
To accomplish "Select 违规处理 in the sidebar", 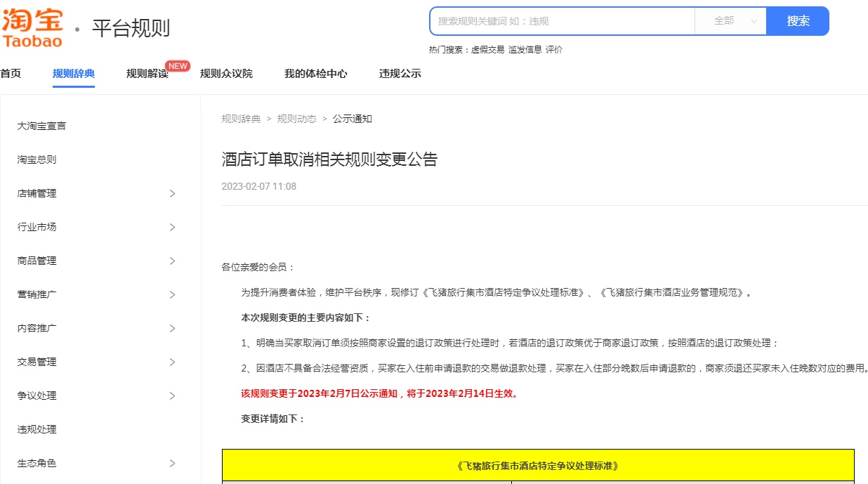I will point(37,430).
